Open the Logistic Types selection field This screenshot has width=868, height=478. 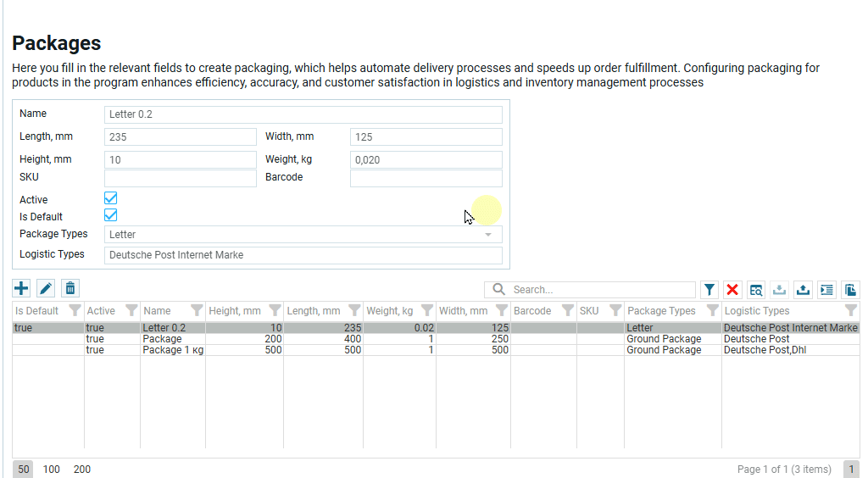coord(303,255)
